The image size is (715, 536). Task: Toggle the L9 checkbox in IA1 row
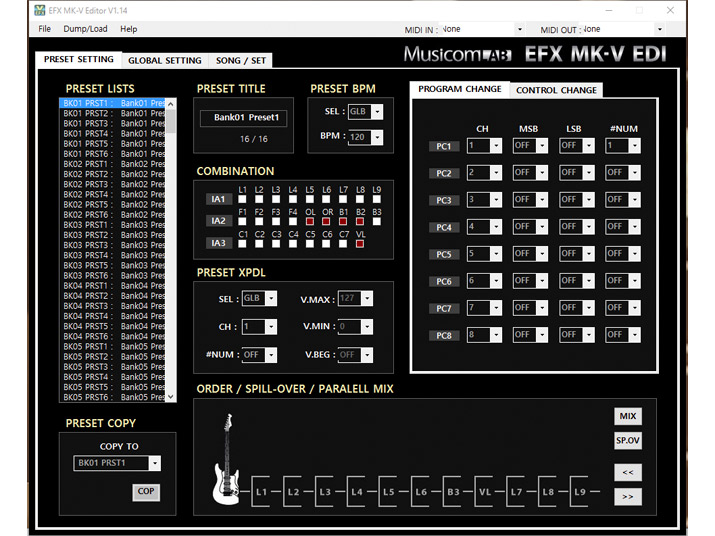coord(377,199)
